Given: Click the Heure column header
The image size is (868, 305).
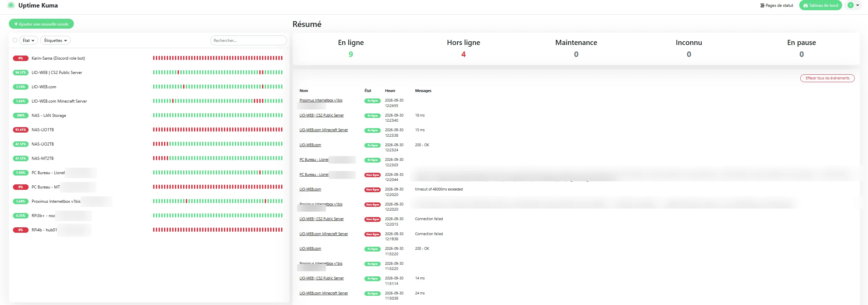Looking at the screenshot, I should click(x=390, y=91).
